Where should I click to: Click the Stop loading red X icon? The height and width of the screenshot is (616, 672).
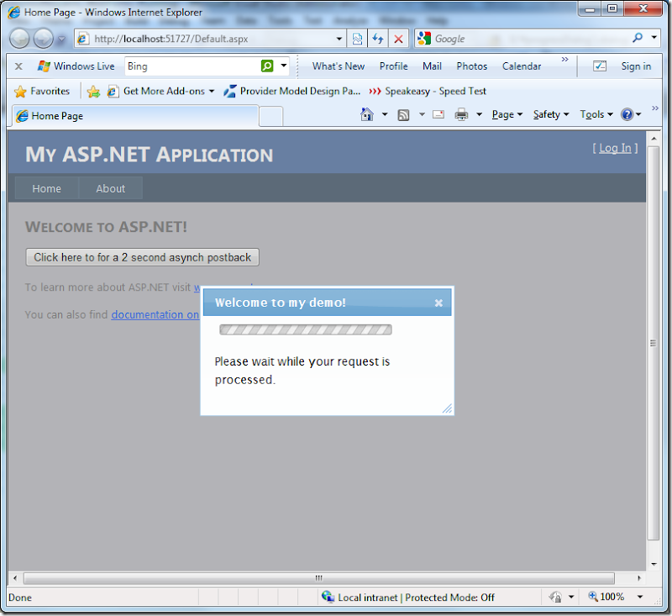point(398,39)
